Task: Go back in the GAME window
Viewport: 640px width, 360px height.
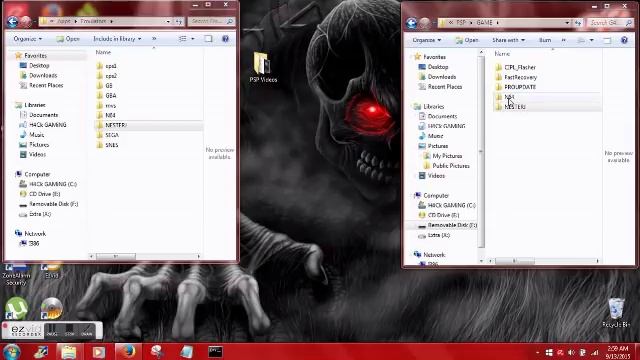Action: pyautogui.click(x=411, y=23)
